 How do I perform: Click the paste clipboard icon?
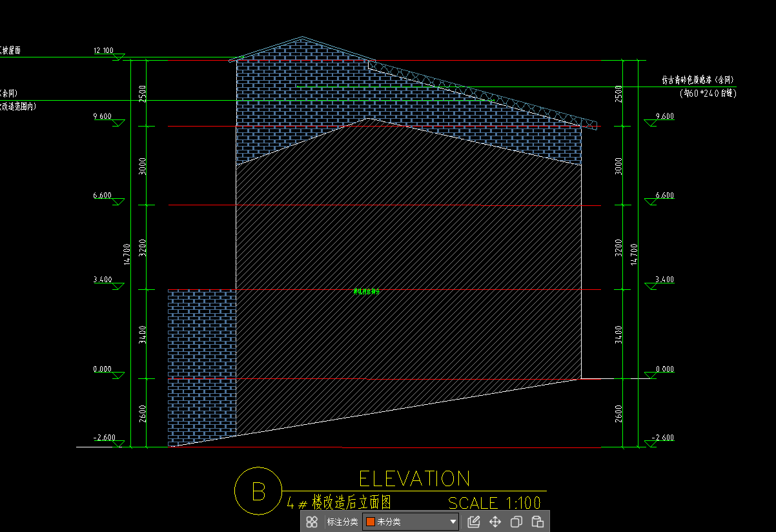[537, 522]
